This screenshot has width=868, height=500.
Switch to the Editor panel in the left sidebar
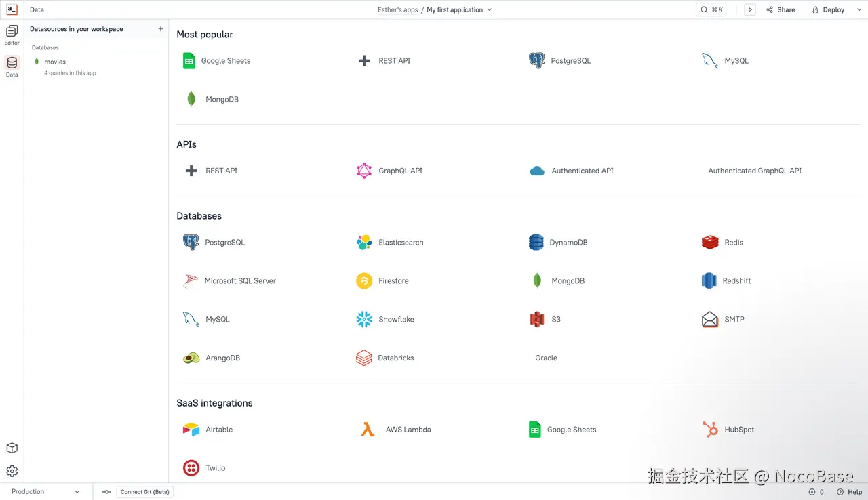coord(12,35)
